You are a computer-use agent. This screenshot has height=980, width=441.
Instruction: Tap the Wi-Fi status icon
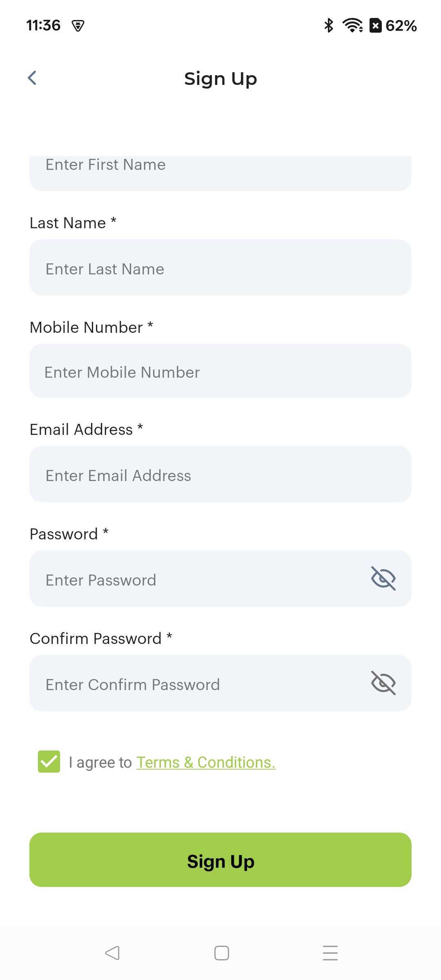(353, 25)
